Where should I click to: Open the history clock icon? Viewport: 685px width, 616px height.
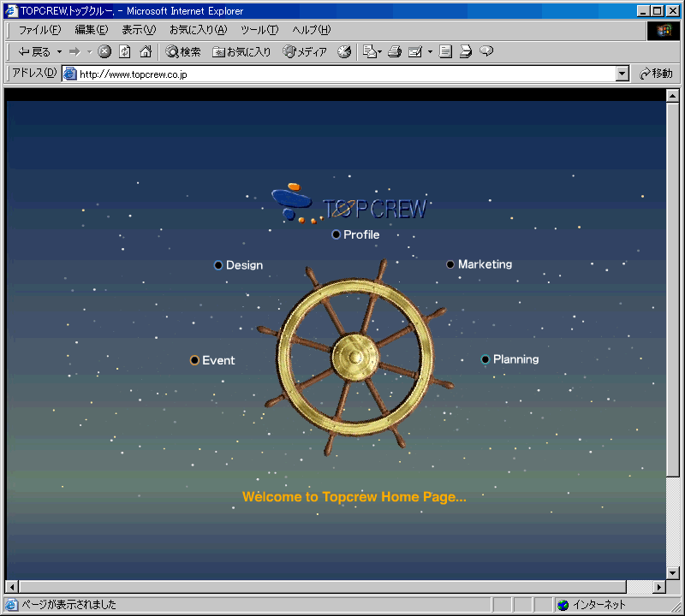[344, 51]
